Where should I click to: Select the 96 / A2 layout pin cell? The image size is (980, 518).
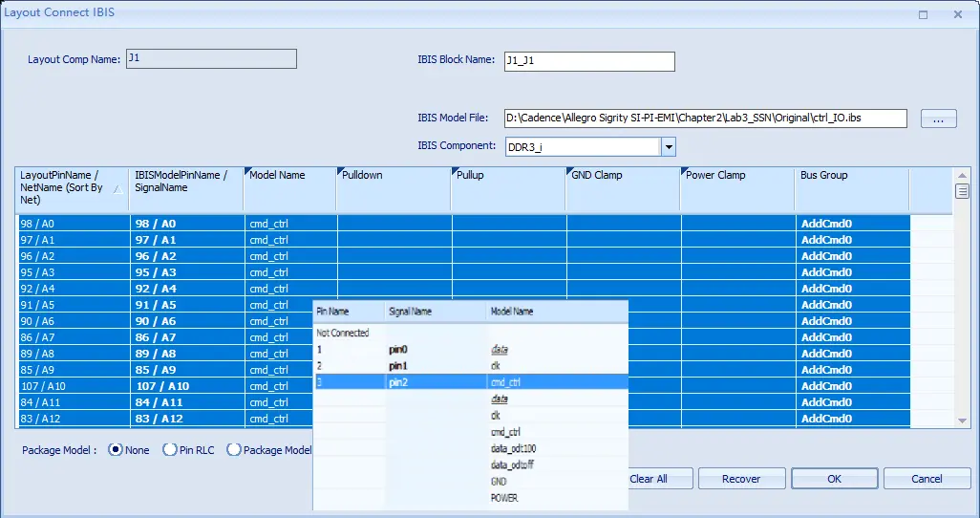click(x=74, y=256)
